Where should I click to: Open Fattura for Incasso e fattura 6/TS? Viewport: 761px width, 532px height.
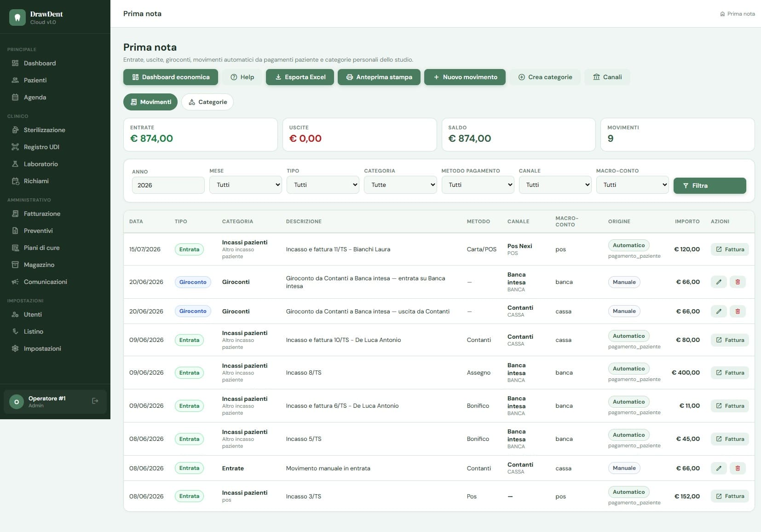point(730,406)
